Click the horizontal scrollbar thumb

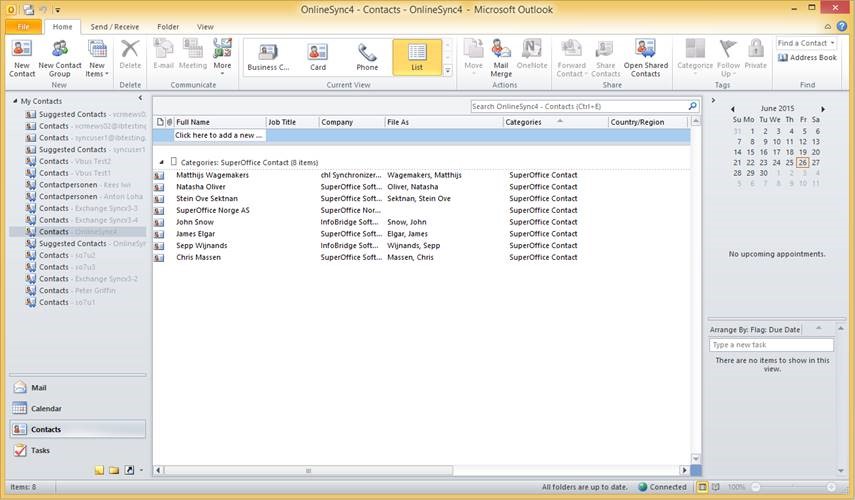(309, 470)
